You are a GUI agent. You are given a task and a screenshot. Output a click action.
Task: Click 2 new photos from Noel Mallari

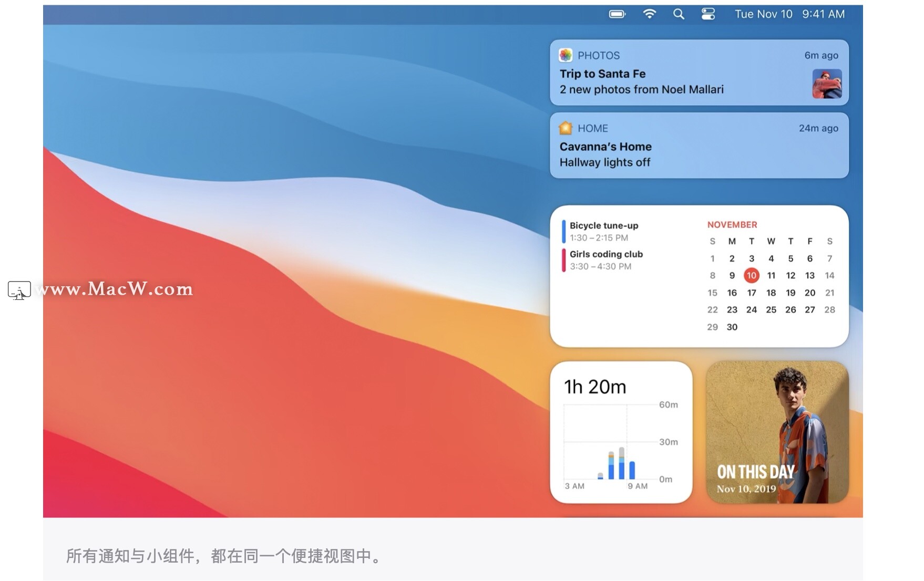pos(641,89)
